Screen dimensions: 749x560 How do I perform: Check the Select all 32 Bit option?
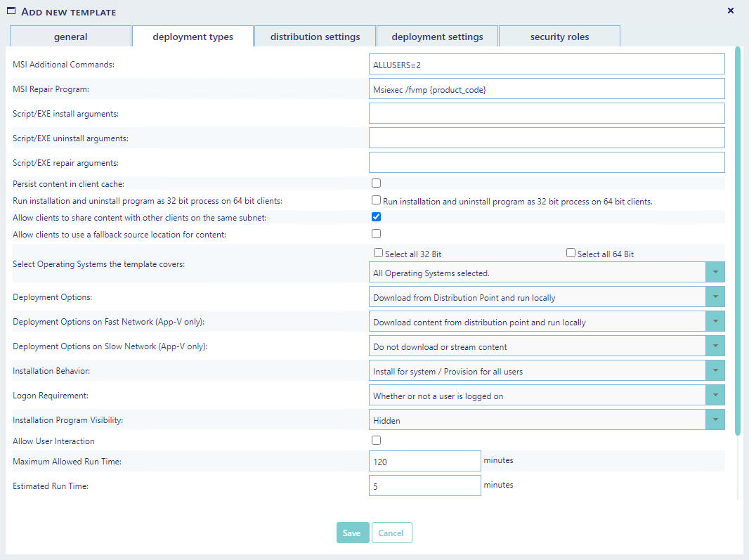[x=379, y=253]
